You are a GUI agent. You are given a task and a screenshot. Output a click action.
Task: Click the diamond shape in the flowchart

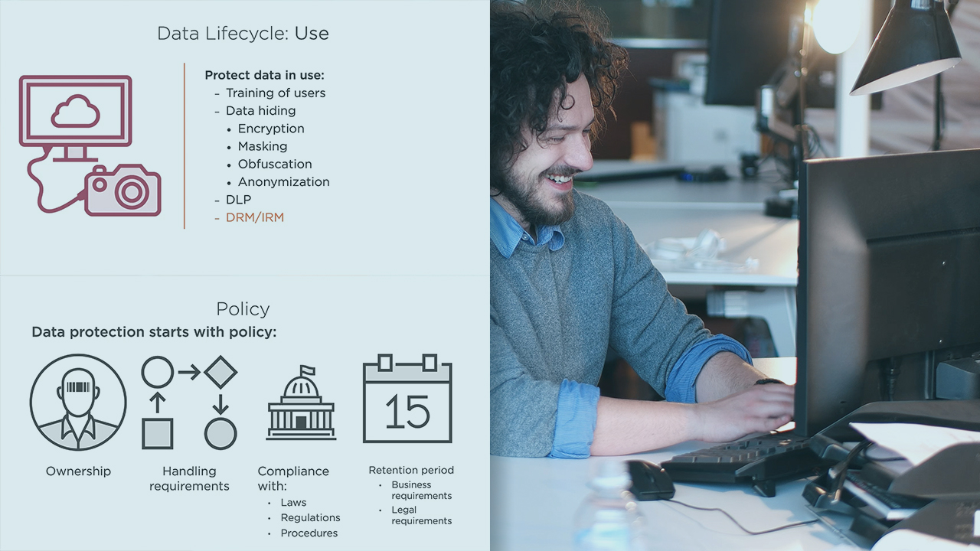[x=220, y=373]
